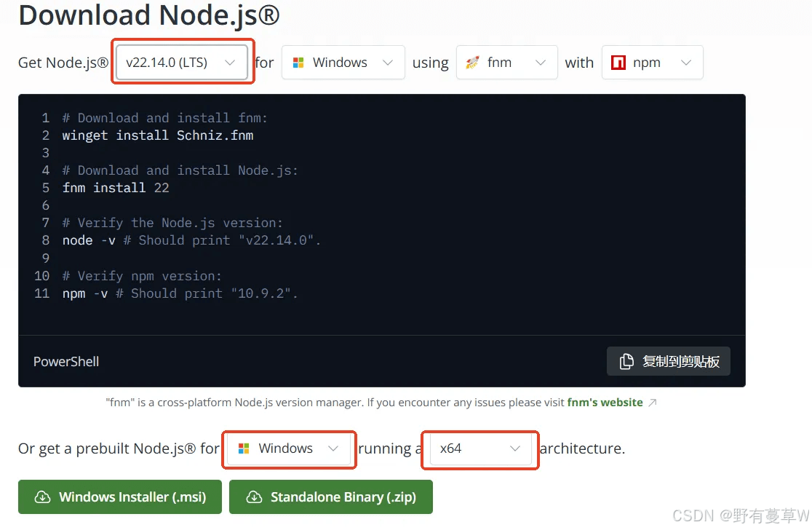Click the Windows logo in the top platform selector
Viewport: 812px width, 530px height.
point(298,63)
